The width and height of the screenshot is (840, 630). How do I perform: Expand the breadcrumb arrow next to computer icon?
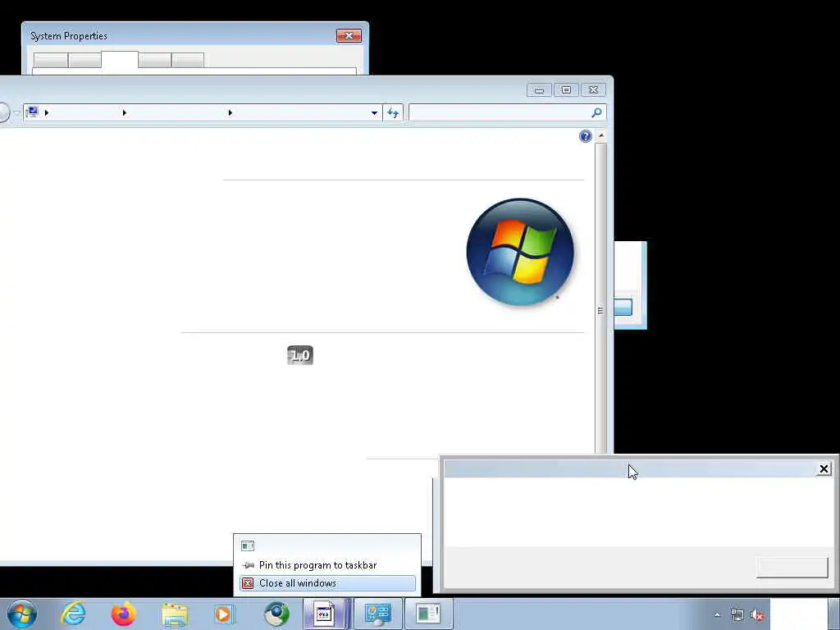pyautogui.click(x=47, y=112)
